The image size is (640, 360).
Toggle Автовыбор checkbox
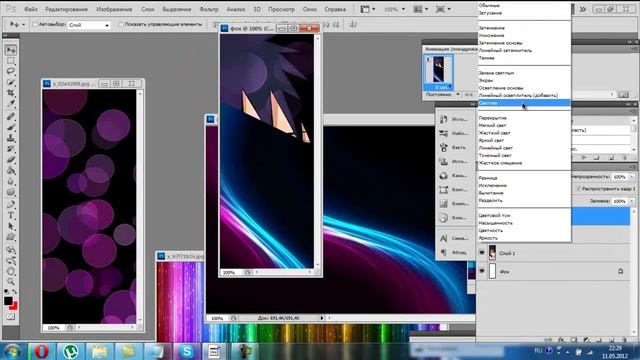pos(35,24)
